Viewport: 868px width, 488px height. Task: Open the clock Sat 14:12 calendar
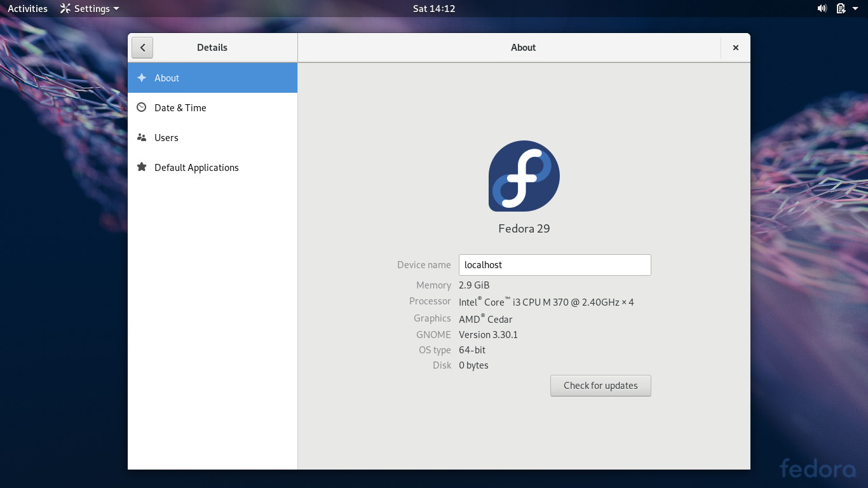[434, 8]
